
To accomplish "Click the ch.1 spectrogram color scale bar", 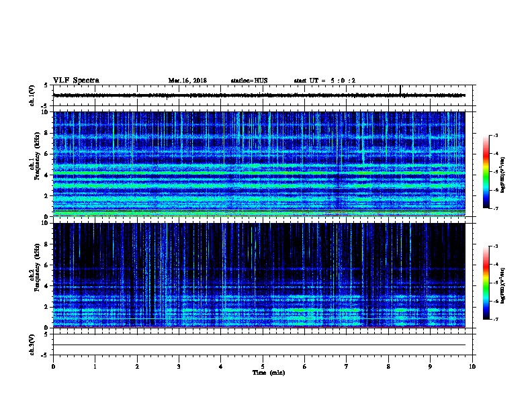I will [x=486, y=172].
